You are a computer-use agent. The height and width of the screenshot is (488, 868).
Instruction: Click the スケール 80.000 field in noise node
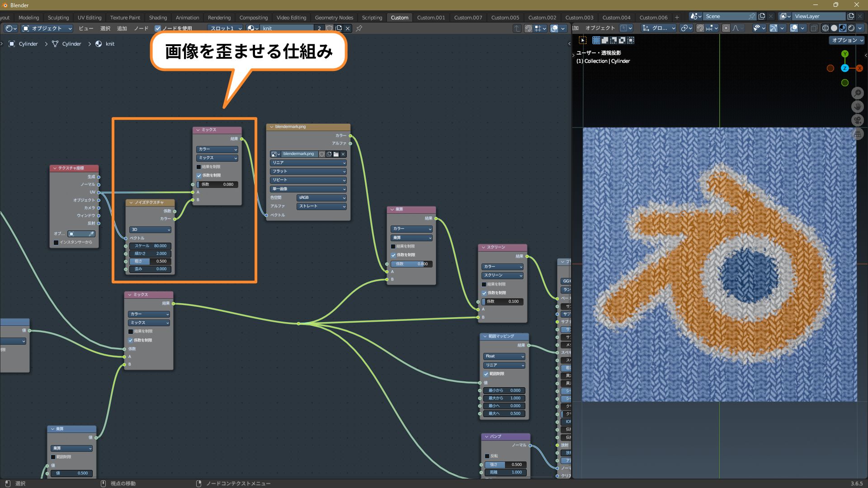click(150, 246)
